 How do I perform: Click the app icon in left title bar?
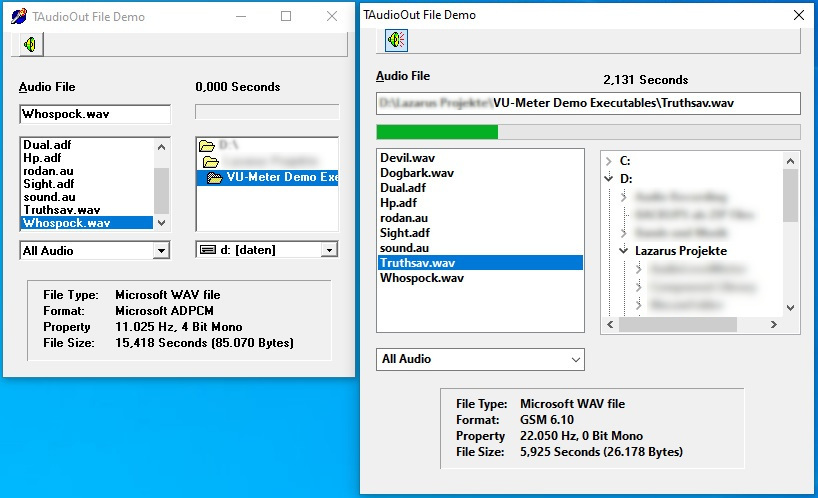click(19, 17)
